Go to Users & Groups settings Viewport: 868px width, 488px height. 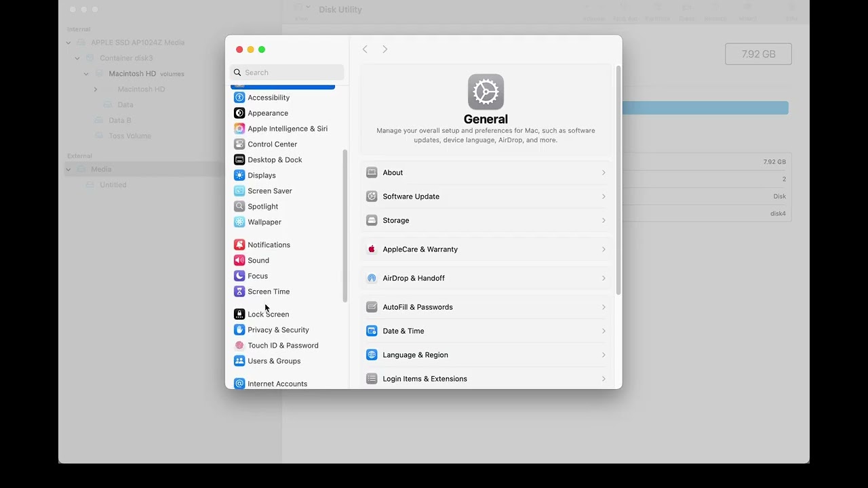[x=283, y=361]
